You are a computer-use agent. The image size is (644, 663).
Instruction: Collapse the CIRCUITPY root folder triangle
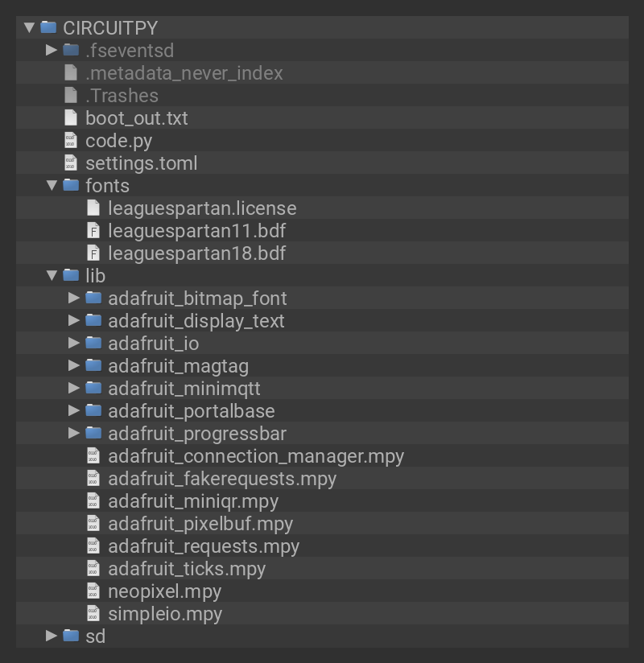pyautogui.click(x=29, y=27)
